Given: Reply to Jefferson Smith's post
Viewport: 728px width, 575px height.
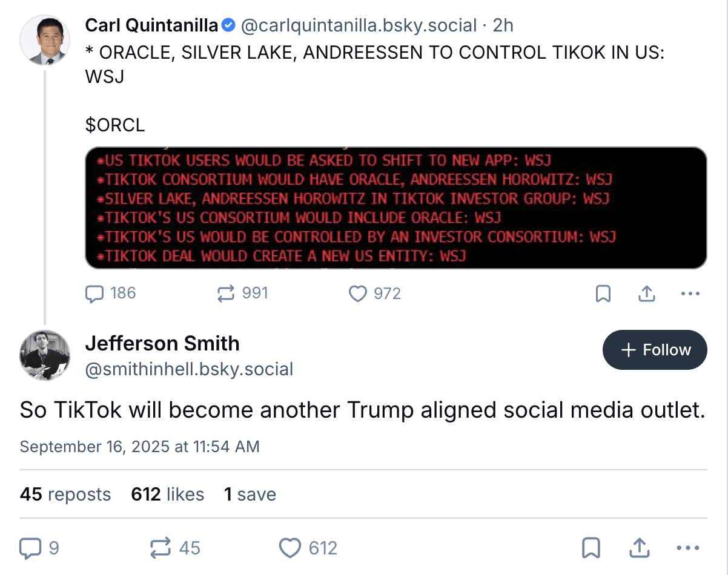Looking at the screenshot, I should [x=30, y=548].
